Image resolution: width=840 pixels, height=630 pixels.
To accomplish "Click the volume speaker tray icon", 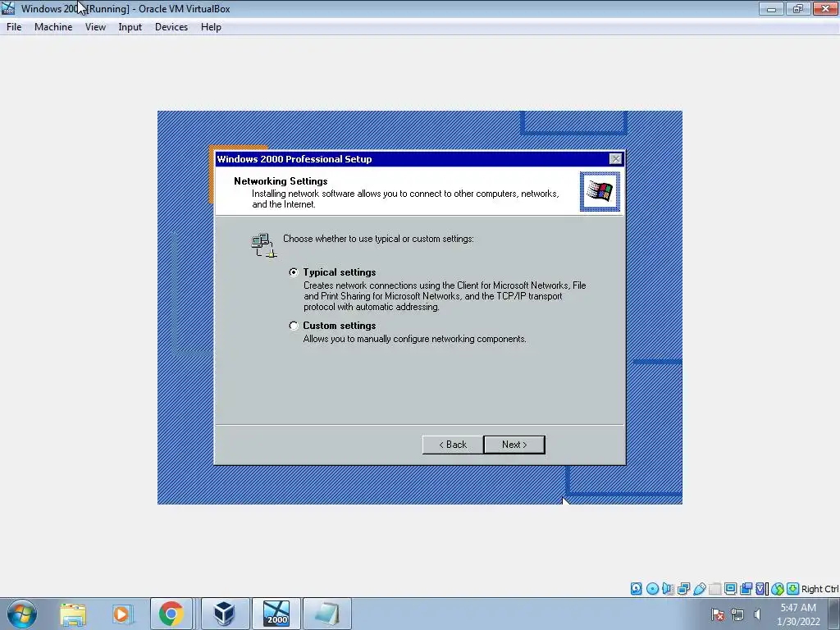I will pyautogui.click(x=757, y=614).
